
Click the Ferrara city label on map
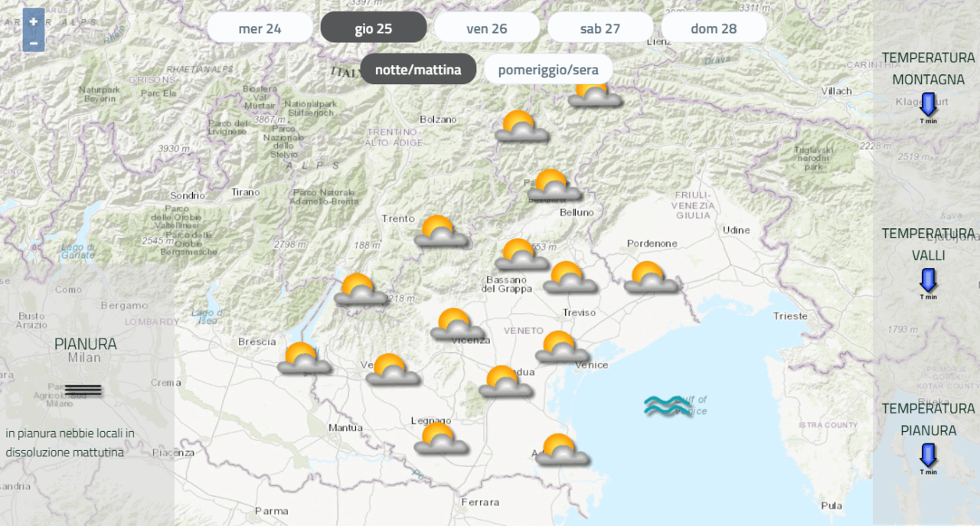(x=480, y=502)
